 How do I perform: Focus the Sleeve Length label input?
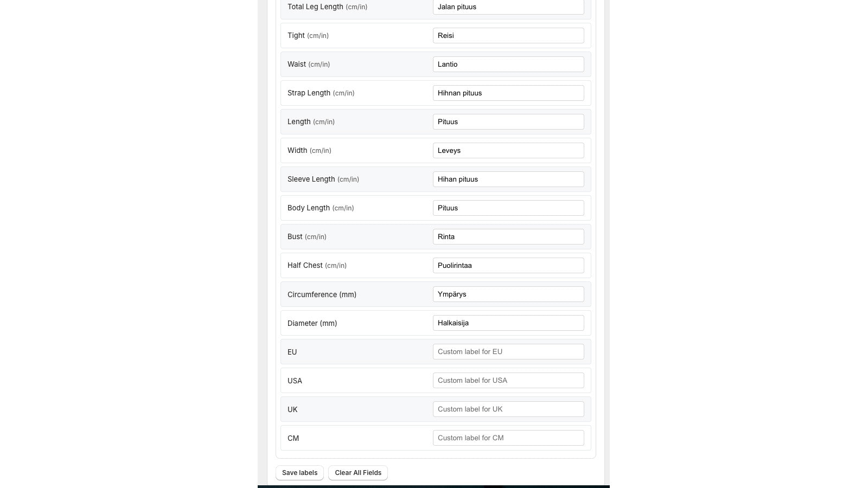[508, 179]
